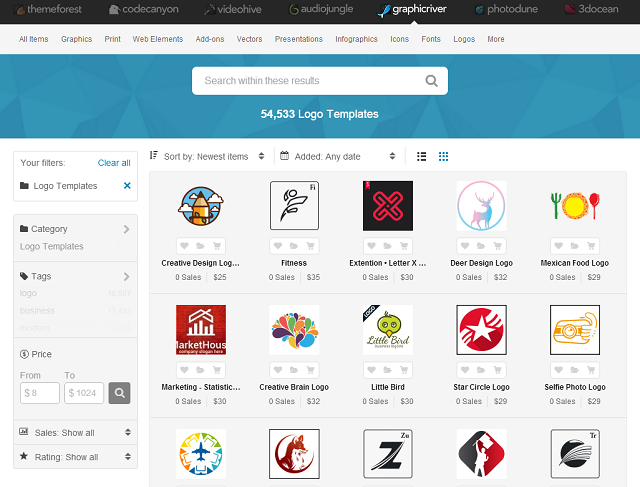Apply price range with search button
Screen dimensions: 640x487
click(119, 393)
